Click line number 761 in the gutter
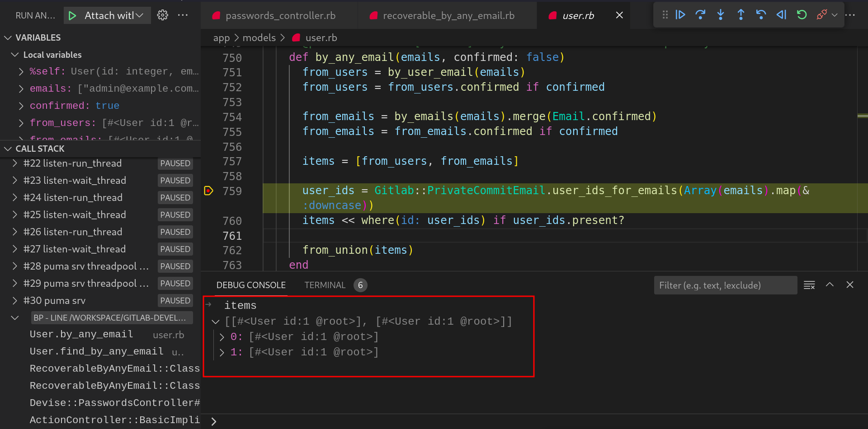The image size is (868, 429). point(232,236)
